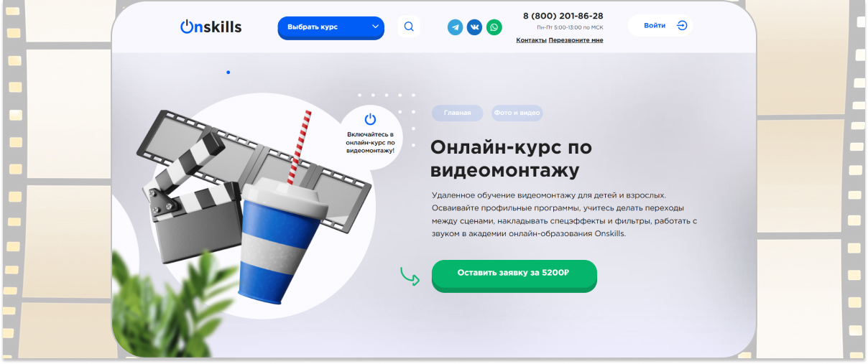Click the blue power icon in the bubble
868x364 pixels.
pyautogui.click(x=370, y=119)
